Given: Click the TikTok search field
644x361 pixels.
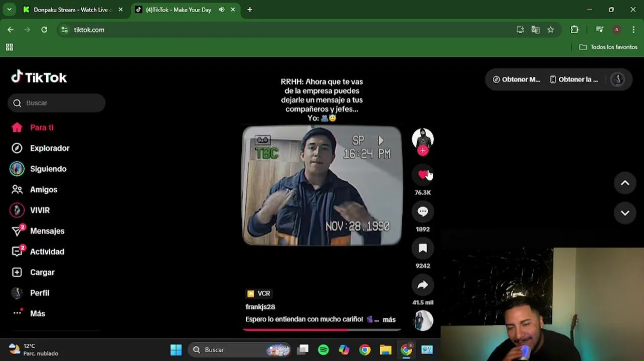Looking at the screenshot, I should tap(57, 103).
